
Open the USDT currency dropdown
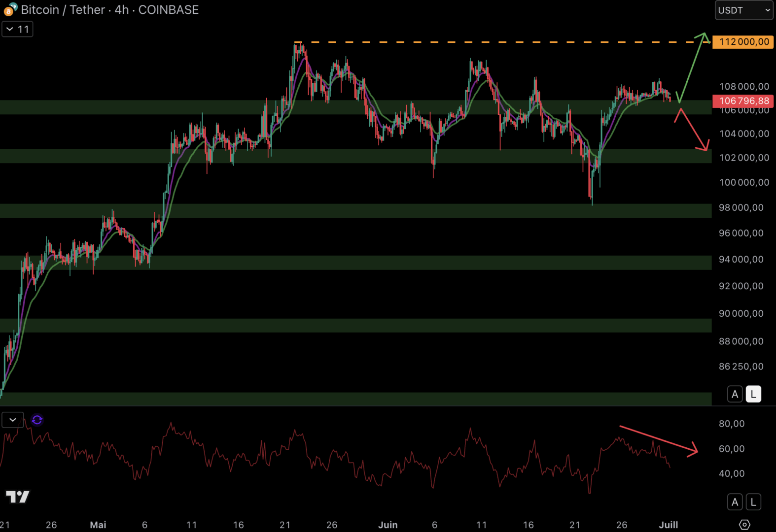tap(744, 10)
